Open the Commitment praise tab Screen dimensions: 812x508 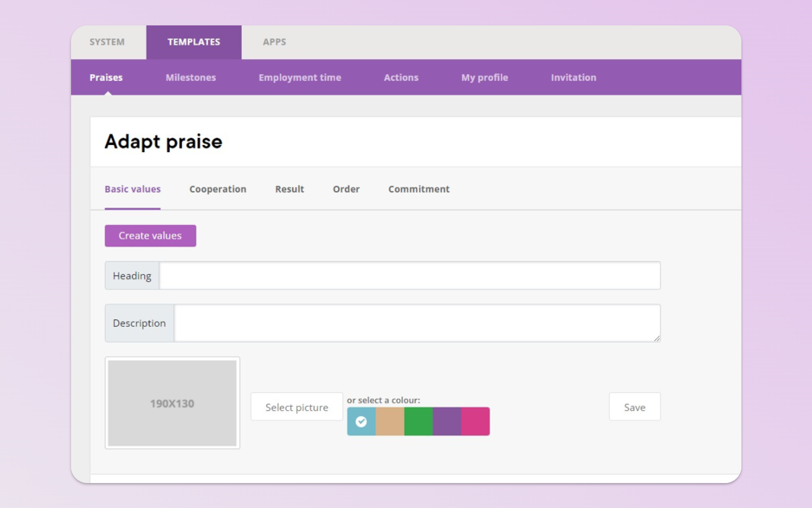(x=419, y=189)
